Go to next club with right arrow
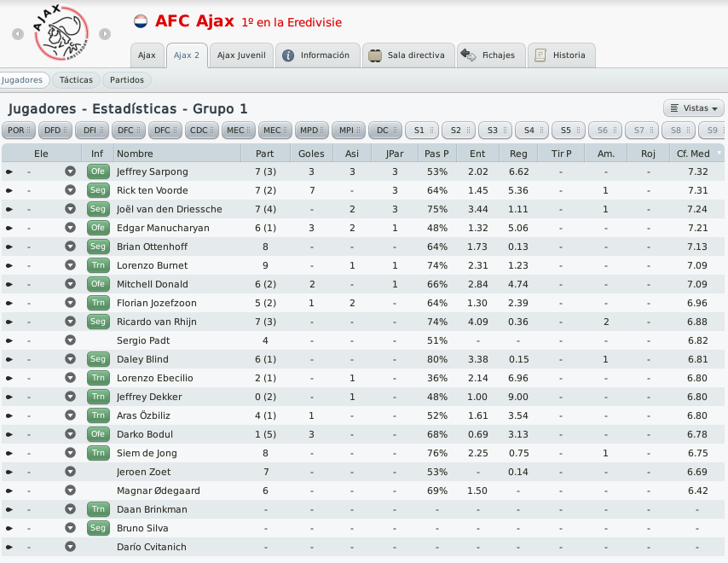The width and height of the screenshot is (728, 563). pyautogui.click(x=105, y=34)
